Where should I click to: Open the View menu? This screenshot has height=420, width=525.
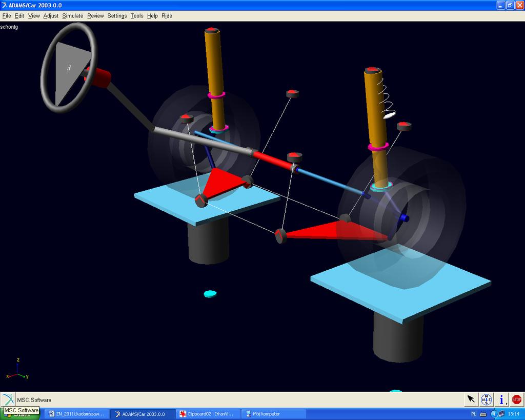(x=34, y=16)
